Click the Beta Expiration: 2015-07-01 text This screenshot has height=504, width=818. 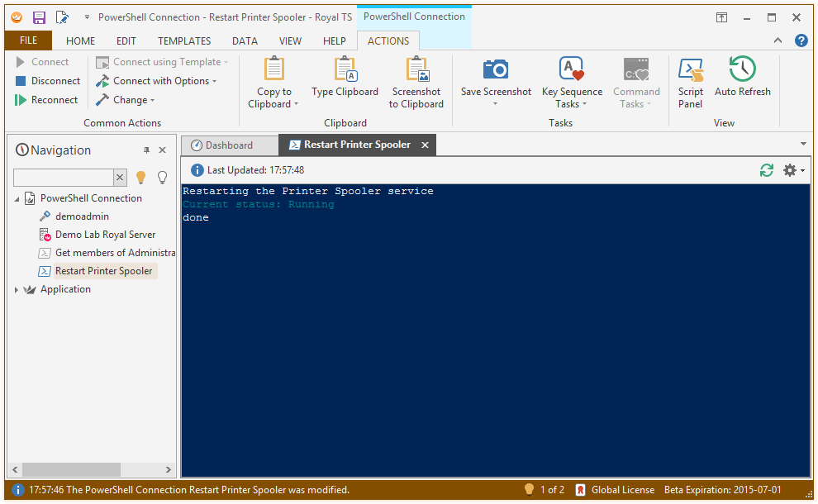722,490
